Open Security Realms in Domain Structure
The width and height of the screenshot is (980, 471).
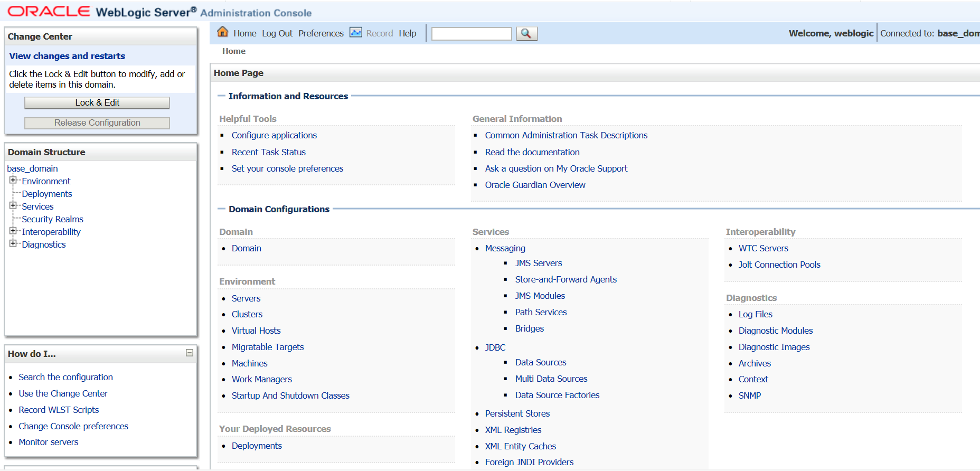pyautogui.click(x=52, y=219)
